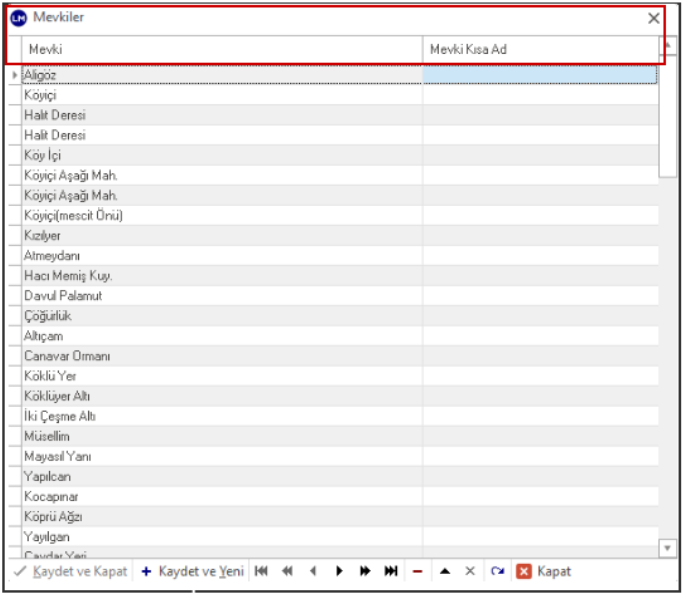Jump to next page of records
The height and width of the screenshot is (596, 683).
[365, 571]
